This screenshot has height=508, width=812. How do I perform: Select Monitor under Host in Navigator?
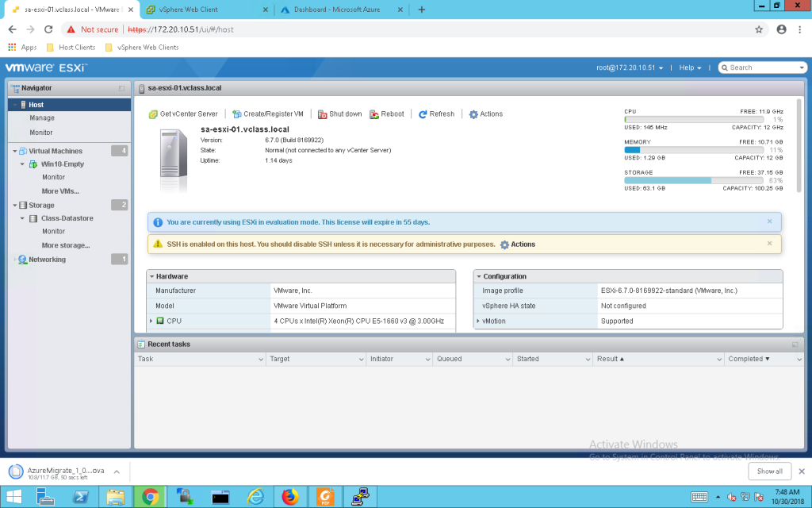tap(41, 133)
